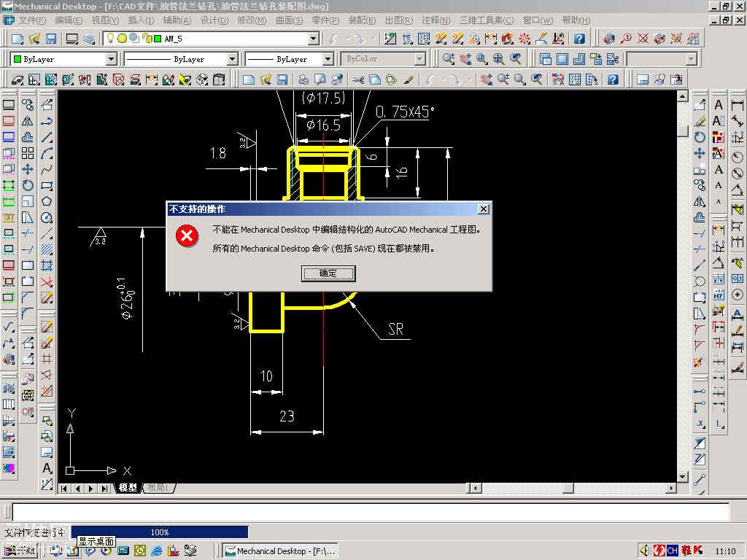
Task: Open the 编辑(E) menu
Action: 69,20
